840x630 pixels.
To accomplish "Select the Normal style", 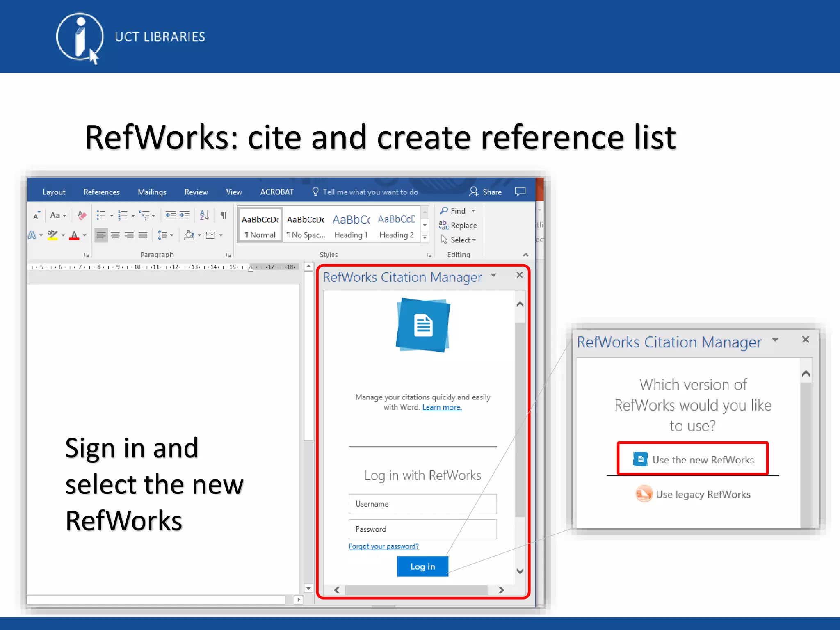I will click(x=260, y=225).
